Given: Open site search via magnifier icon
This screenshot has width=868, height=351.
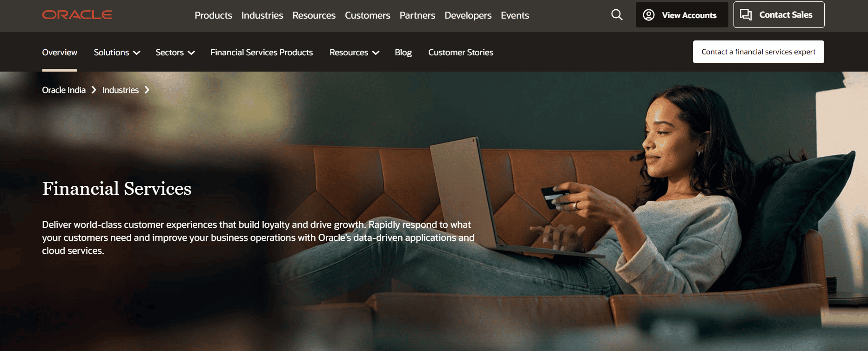Looking at the screenshot, I should (617, 15).
